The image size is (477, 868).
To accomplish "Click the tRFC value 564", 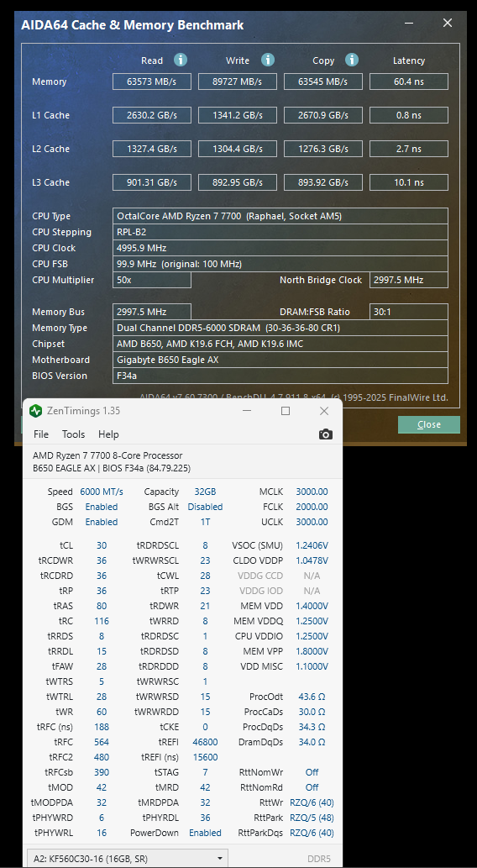I will click(x=102, y=742).
